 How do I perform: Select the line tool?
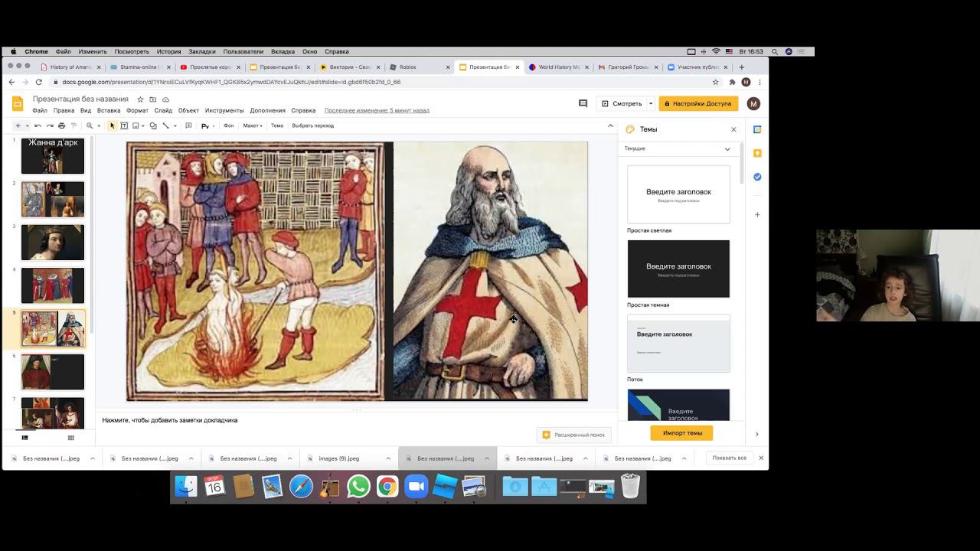click(165, 126)
